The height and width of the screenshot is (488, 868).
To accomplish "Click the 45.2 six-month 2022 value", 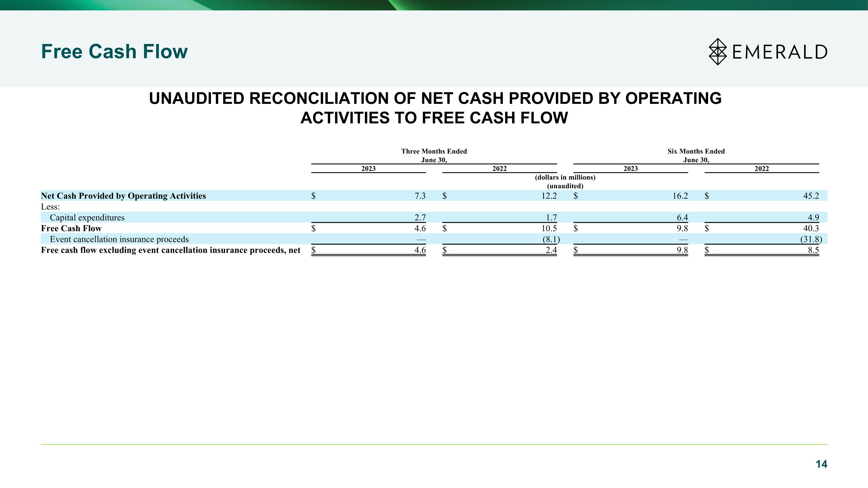I will tap(811, 196).
